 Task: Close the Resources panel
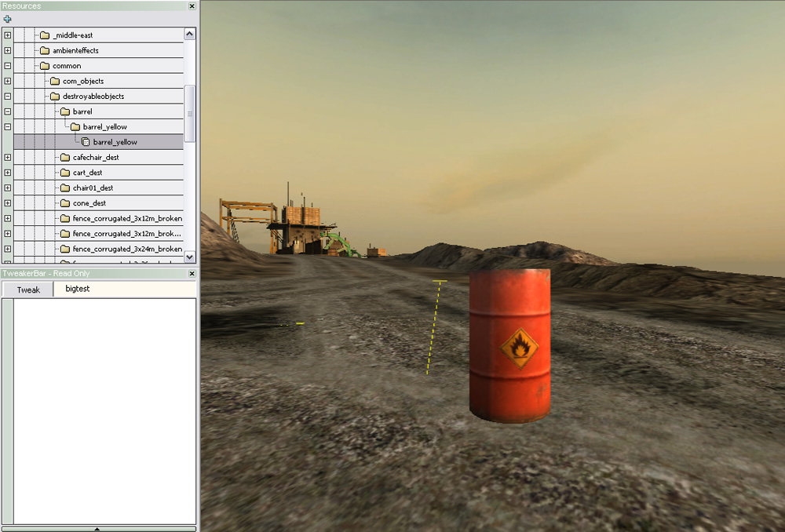pos(192,6)
